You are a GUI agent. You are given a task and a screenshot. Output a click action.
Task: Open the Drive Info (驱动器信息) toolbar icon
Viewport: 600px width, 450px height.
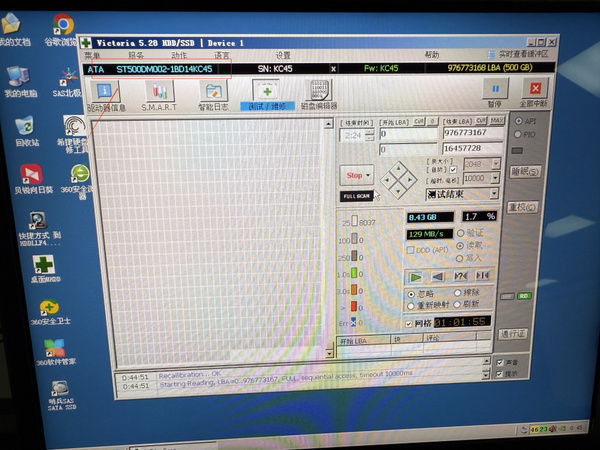pos(104,92)
